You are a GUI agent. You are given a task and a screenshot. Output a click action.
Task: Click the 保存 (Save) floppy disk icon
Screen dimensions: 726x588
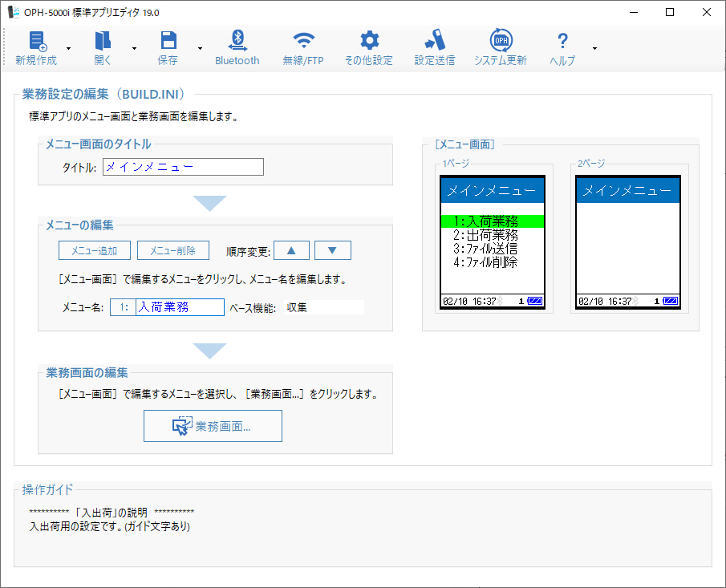(x=168, y=42)
